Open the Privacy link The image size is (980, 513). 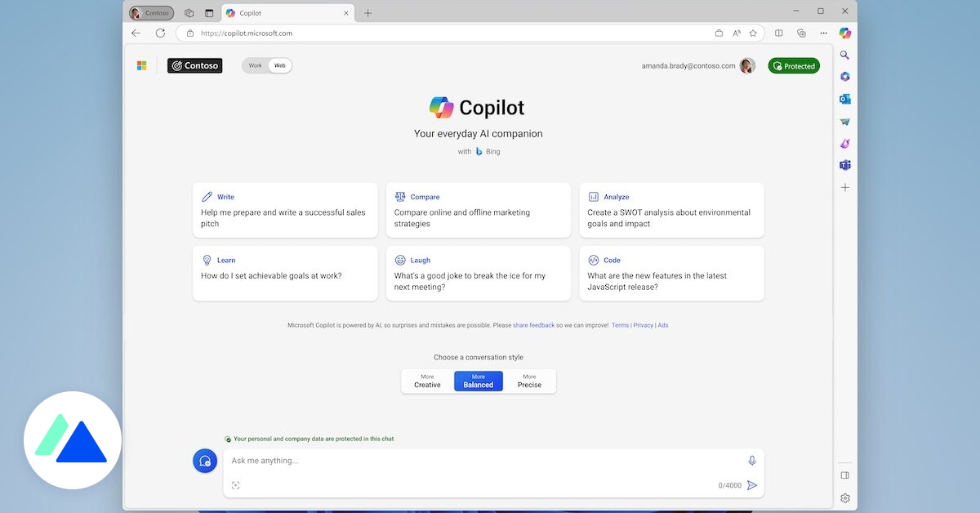pos(644,325)
